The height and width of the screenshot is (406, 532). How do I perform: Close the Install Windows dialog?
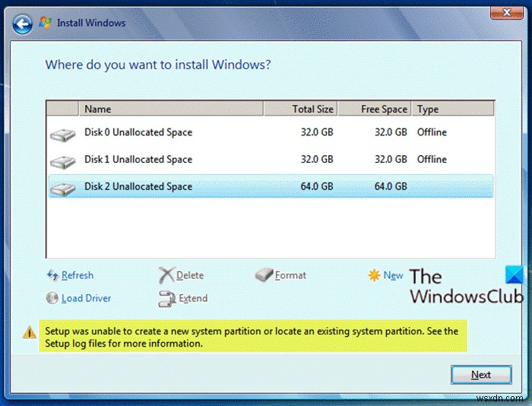(507, 13)
